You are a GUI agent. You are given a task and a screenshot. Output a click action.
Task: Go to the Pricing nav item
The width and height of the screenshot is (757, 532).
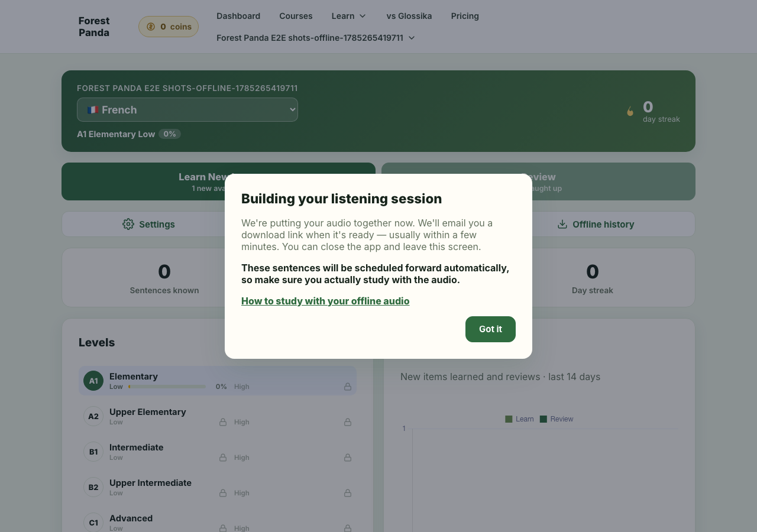point(465,16)
